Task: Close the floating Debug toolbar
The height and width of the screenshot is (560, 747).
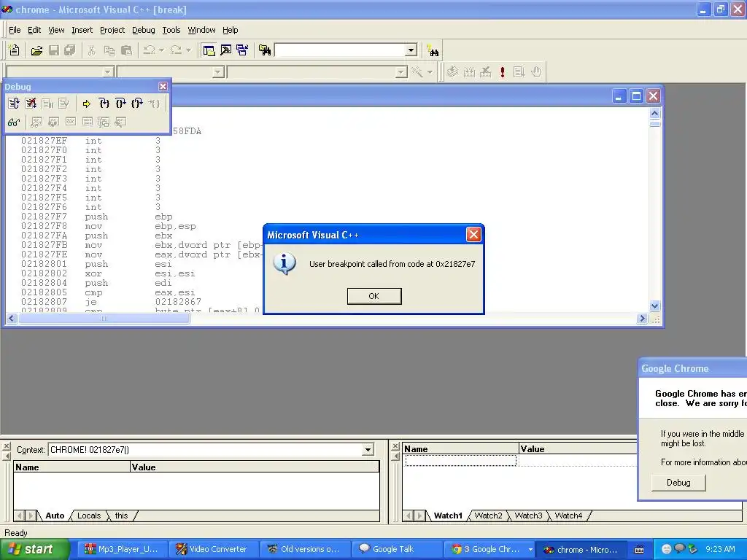Action: coord(163,86)
